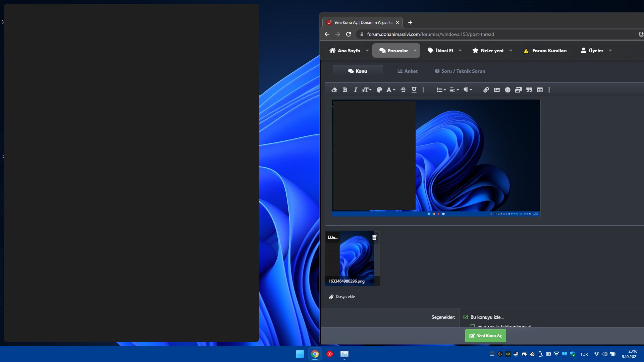Click the TUR language indicator
Viewport: 644px width, 362px height.
tap(584, 354)
